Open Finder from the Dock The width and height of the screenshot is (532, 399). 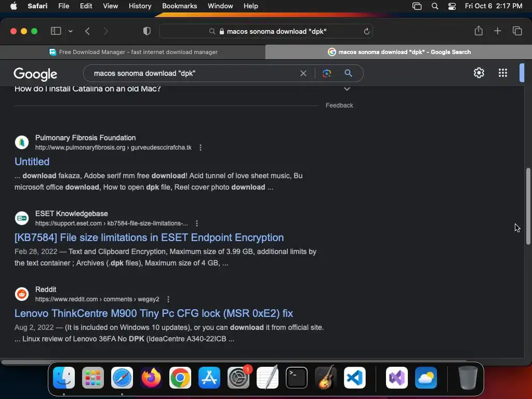[x=64, y=377]
